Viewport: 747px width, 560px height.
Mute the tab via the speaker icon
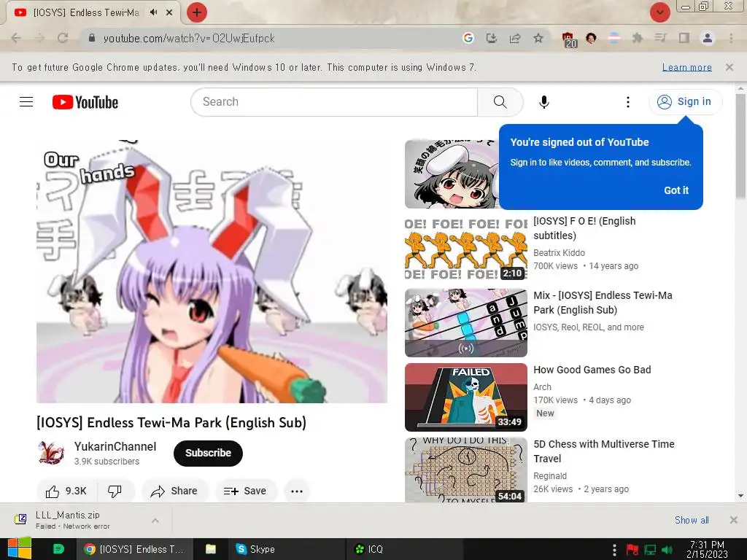(x=153, y=12)
